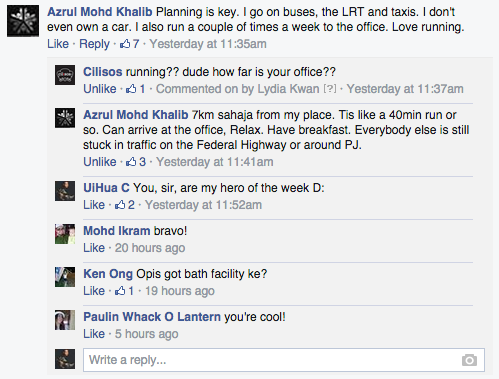
Task: Click the [?] next to Lydia Kwan
Action: coord(330,89)
